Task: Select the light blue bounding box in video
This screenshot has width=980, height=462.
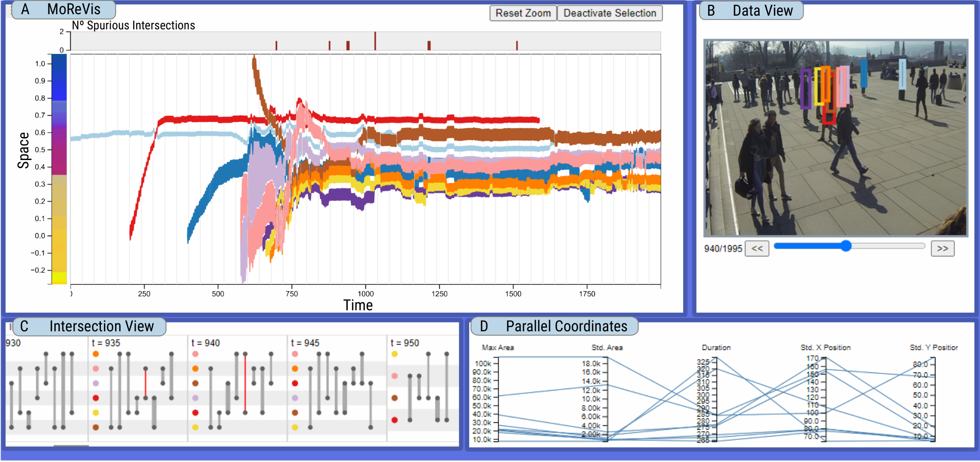Action: coord(902,74)
